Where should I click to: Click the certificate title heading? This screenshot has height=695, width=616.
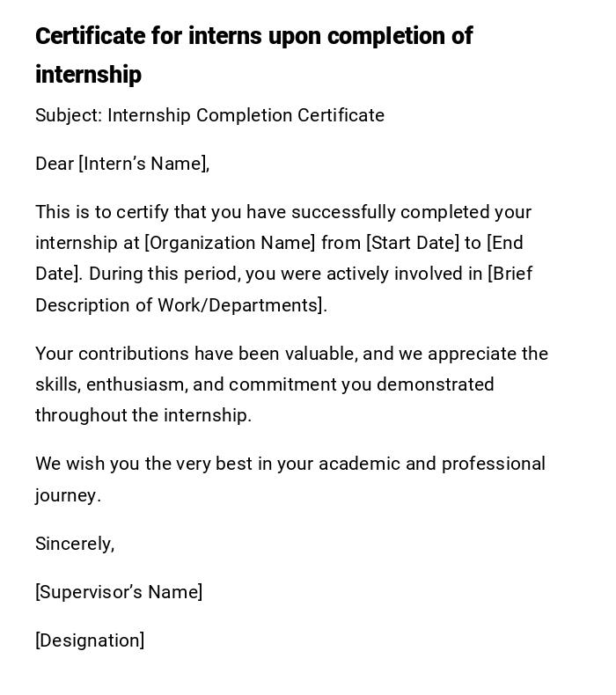[253, 37]
